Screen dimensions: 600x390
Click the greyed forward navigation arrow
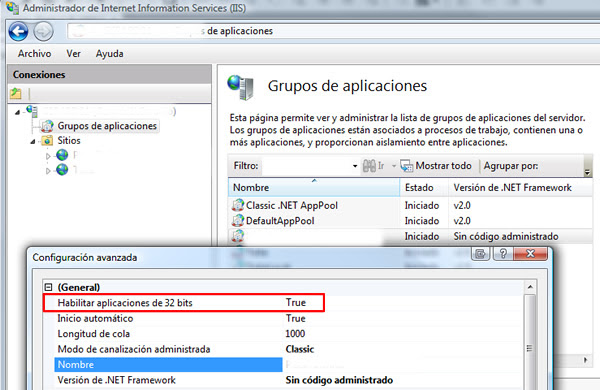[x=43, y=31]
